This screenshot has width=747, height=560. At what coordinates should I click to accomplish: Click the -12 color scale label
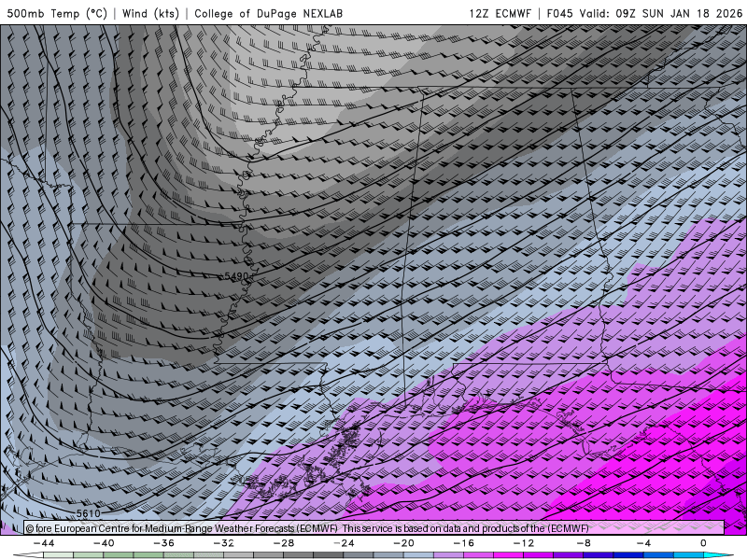pos(524,543)
